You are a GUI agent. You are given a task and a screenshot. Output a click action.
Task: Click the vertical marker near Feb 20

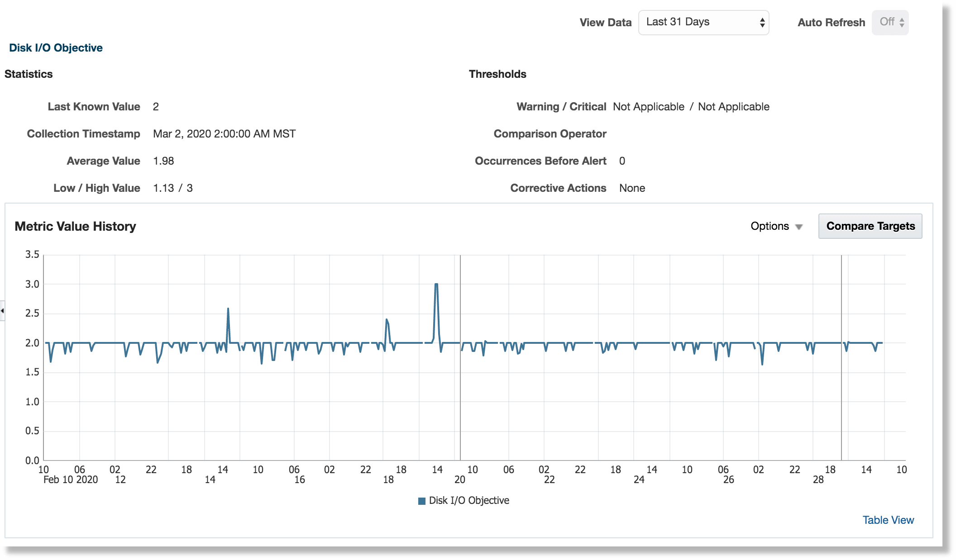[x=460, y=353]
